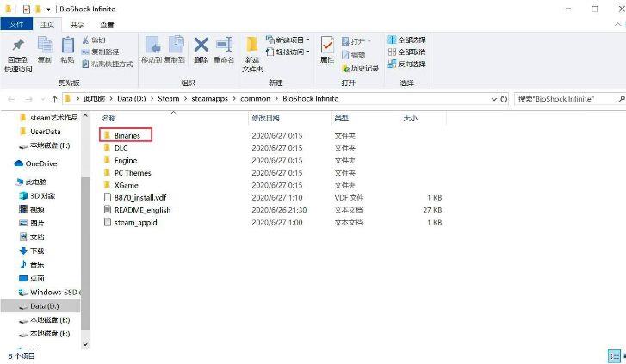Select This PC in navigation pane
This screenshot has width=626, height=364.
[32, 182]
